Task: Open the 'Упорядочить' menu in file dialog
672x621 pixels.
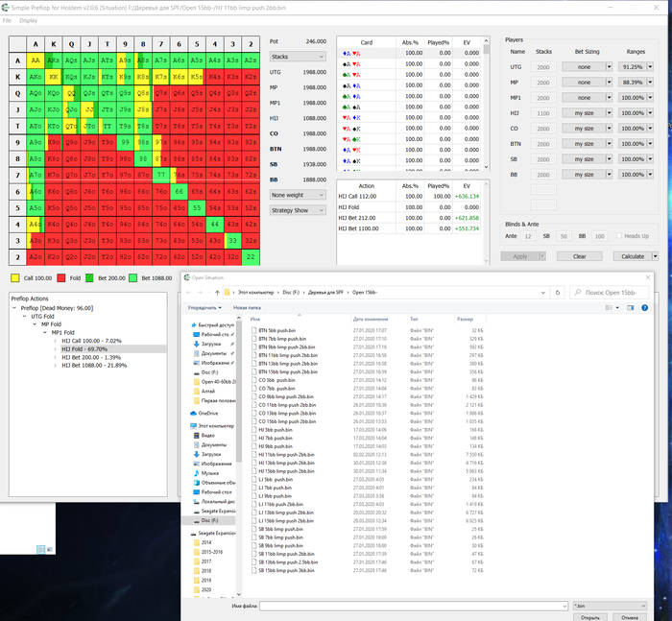Action: point(204,308)
